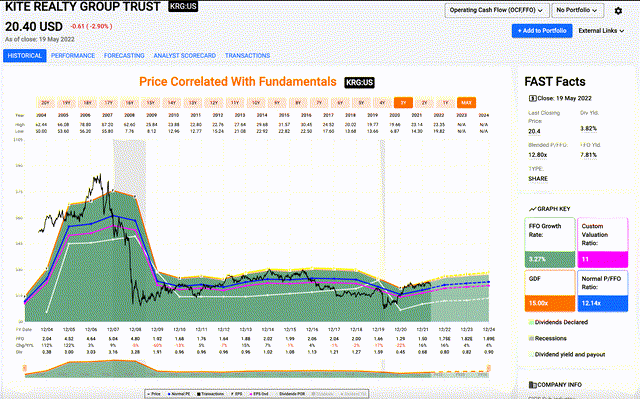Click the orange GDF 15.00x swatch
This screenshot has height=399, width=640.
(x=550, y=304)
